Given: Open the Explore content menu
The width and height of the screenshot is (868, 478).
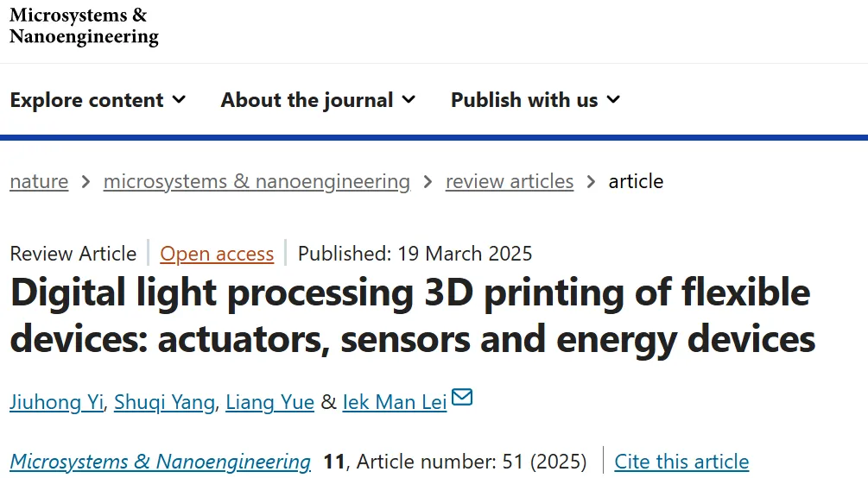Looking at the screenshot, I should 86,100.
